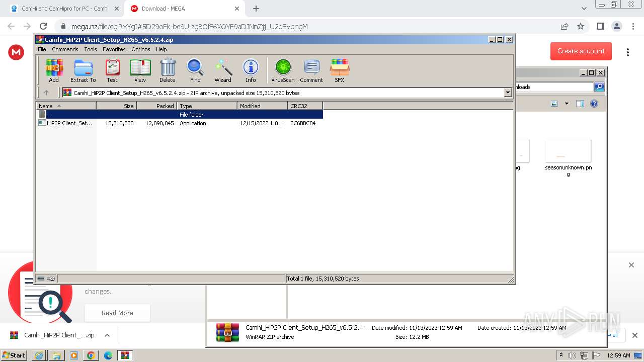Screen dimensions: 644x362
Task: Open Chrome from the taskbar
Action: tap(91, 355)
